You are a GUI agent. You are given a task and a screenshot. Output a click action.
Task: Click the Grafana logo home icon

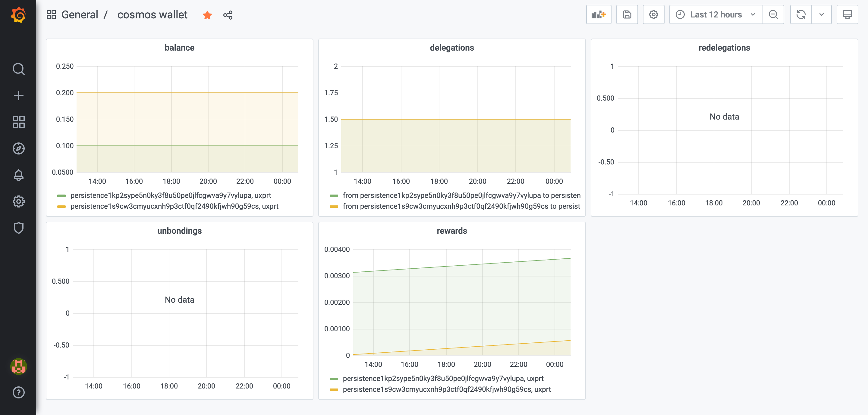click(18, 15)
